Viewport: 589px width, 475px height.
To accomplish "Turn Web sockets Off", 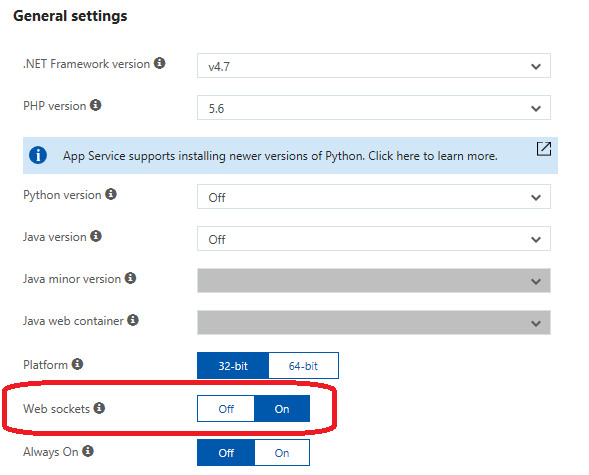I will tap(226, 409).
